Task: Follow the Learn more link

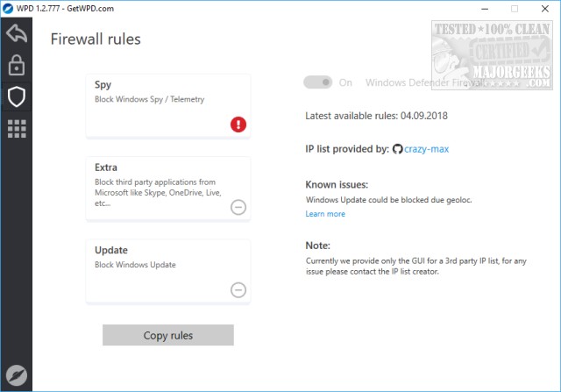Action: [x=325, y=214]
